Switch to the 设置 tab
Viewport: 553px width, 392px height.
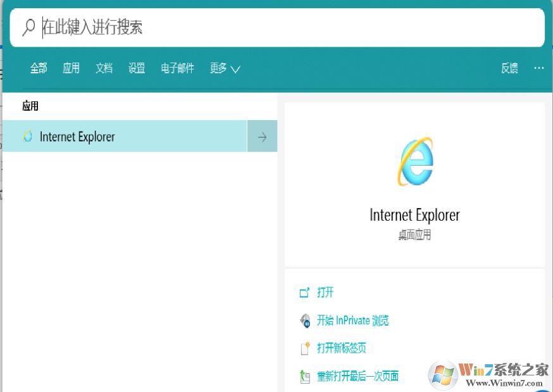[137, 68]
